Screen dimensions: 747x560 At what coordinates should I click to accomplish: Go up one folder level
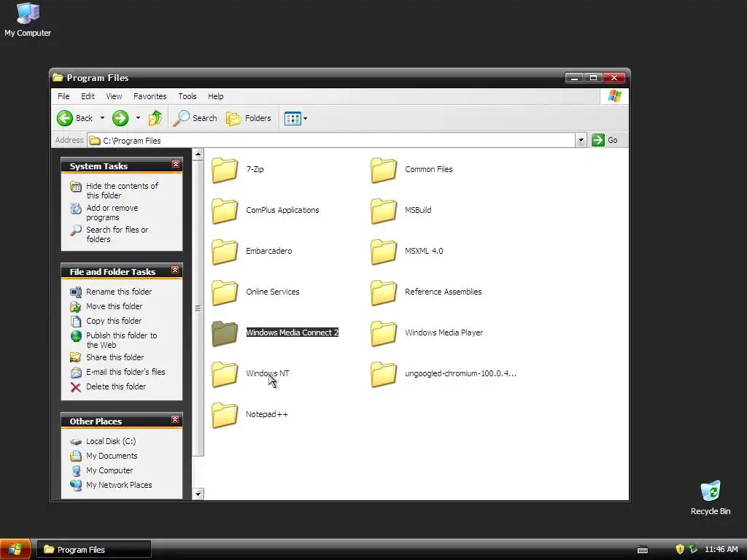155,118
